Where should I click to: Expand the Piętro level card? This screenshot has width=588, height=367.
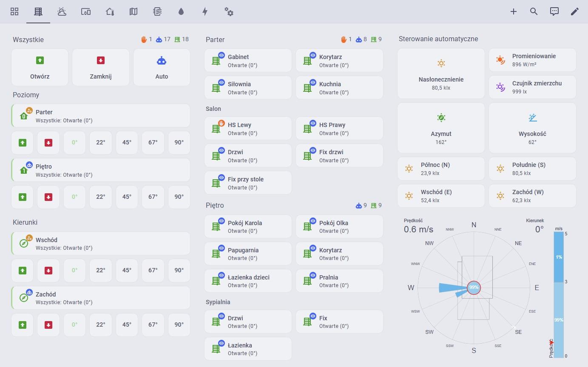click(x=101, y=170)
